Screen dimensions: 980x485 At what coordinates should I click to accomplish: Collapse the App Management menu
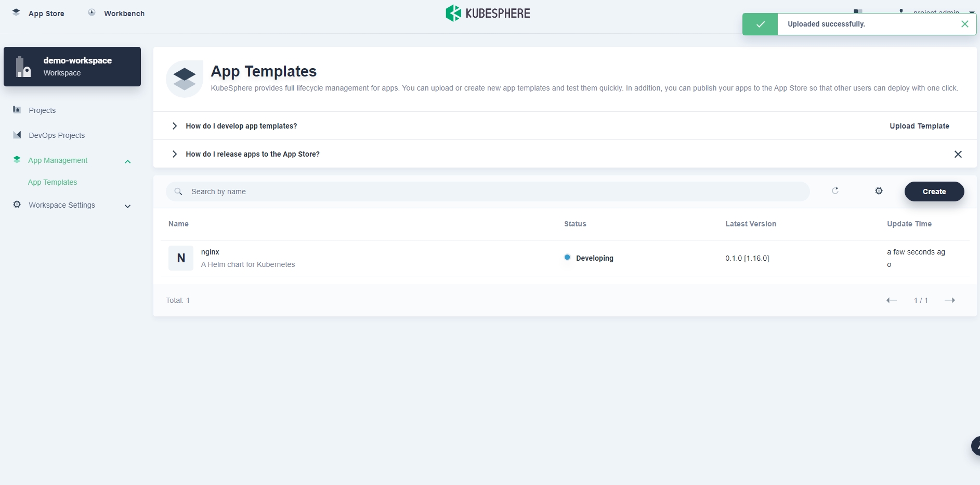coord(127,161)
